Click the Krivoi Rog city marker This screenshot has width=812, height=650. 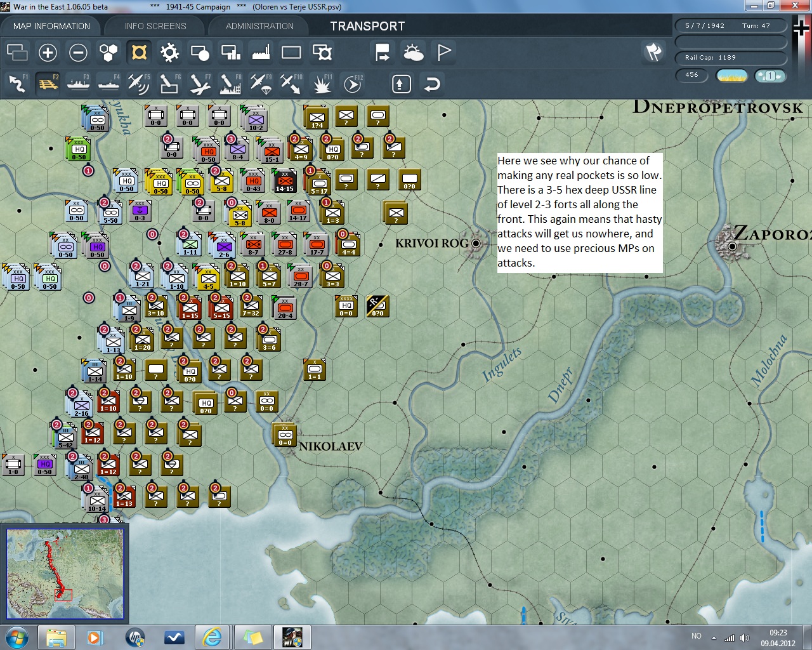tap(476, 243)
